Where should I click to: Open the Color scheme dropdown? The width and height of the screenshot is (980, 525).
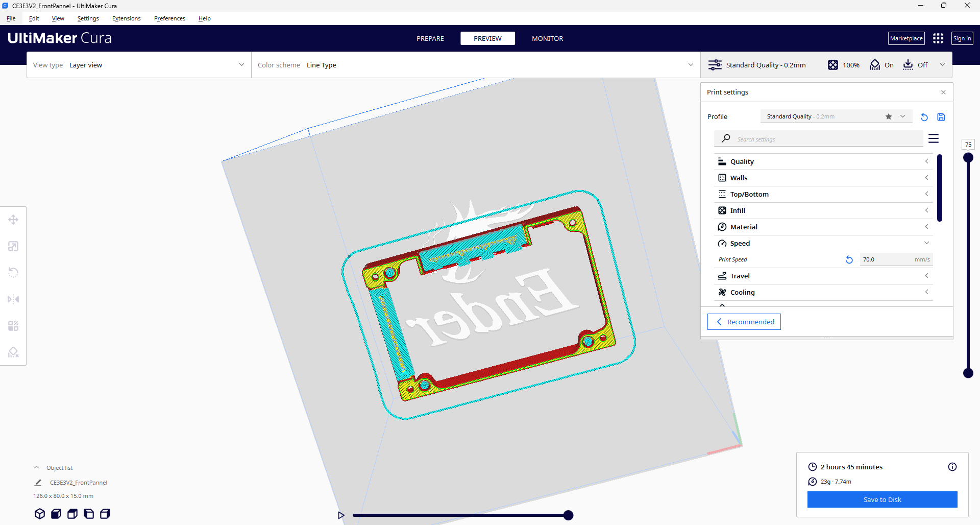[476, 65]
